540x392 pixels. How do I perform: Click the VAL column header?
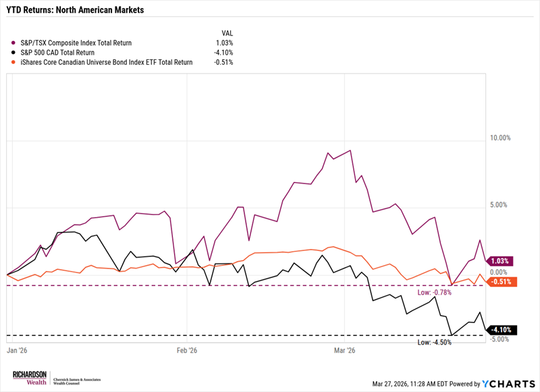coord(227,32)
